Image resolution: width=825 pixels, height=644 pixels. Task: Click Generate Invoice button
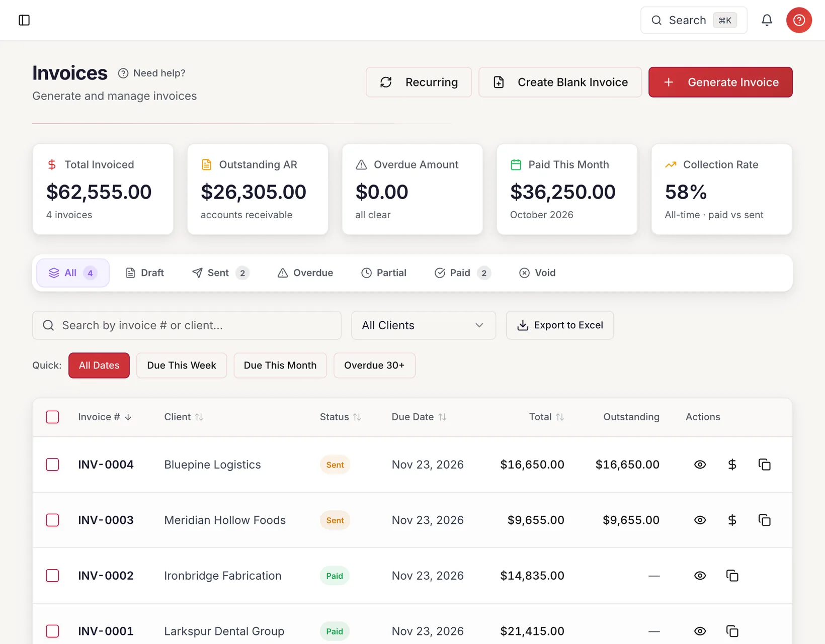720,82
